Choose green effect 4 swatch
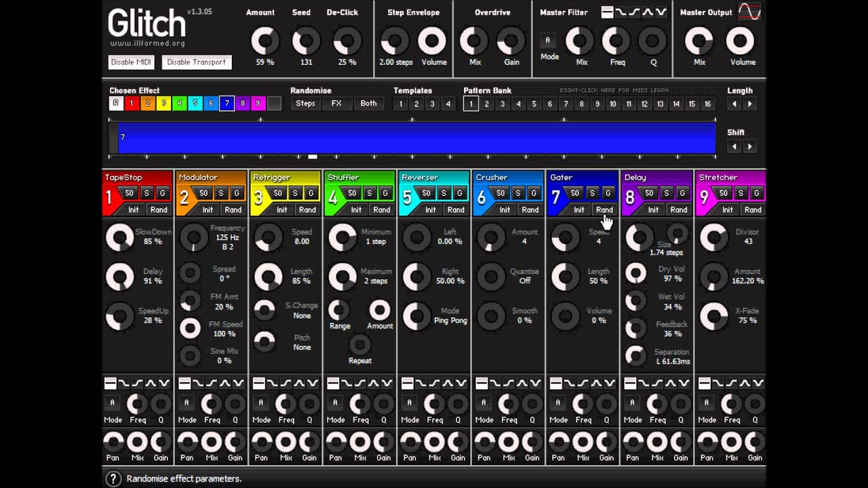Viewport: 868px width, 488px height. (179, 104)
